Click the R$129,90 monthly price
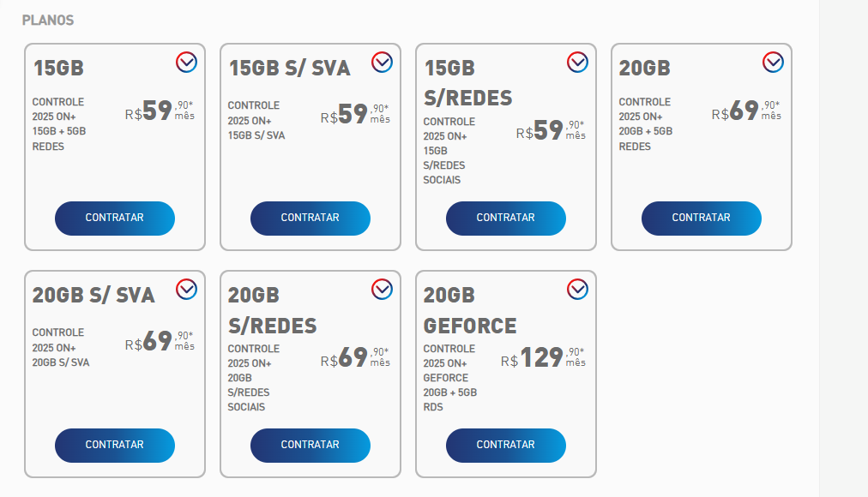868x497 pixels. point(542,357)
